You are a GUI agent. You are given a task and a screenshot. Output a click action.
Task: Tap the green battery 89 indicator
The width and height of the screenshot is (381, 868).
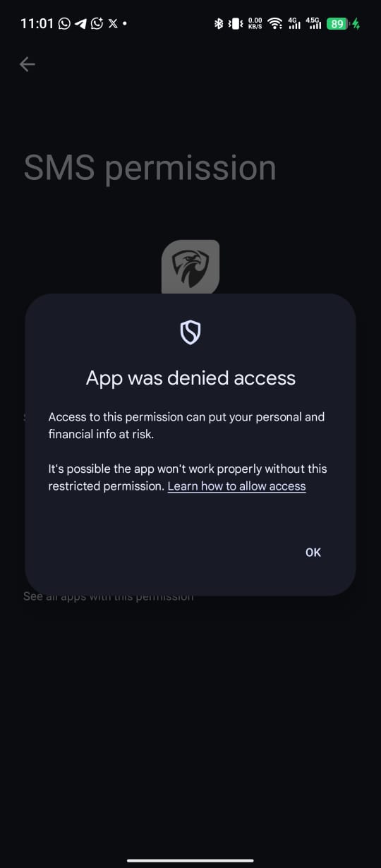[x=337, y=24]
